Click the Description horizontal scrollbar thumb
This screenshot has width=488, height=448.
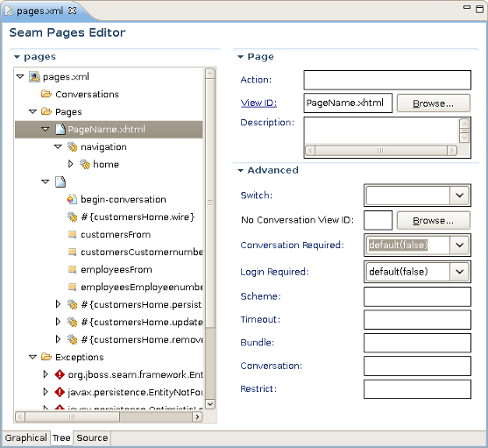point(380,151)
